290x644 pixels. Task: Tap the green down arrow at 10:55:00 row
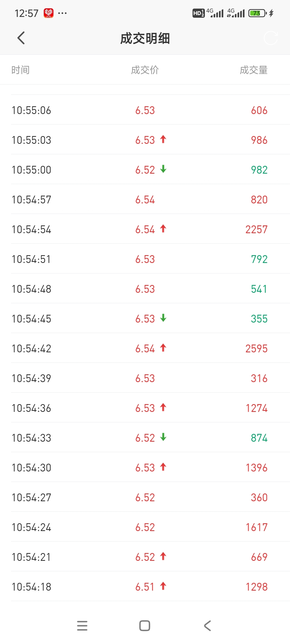pyautogui.click(x=163, y=169)
